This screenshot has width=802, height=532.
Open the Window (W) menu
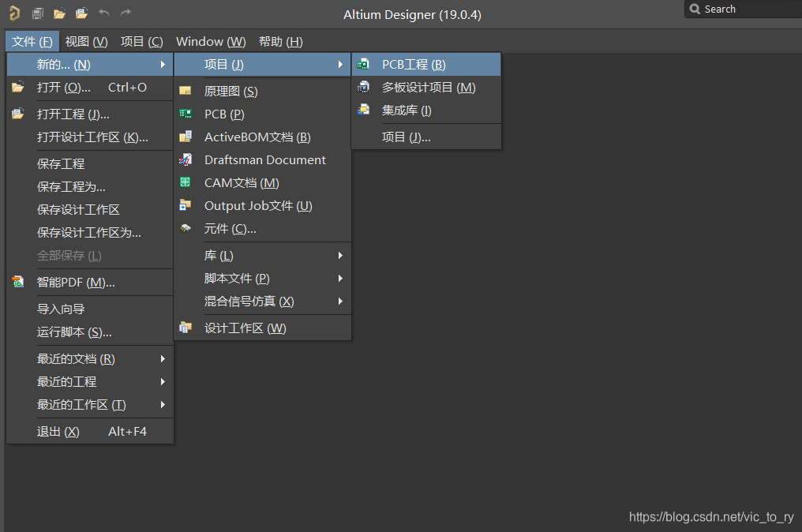click(211, 41)
